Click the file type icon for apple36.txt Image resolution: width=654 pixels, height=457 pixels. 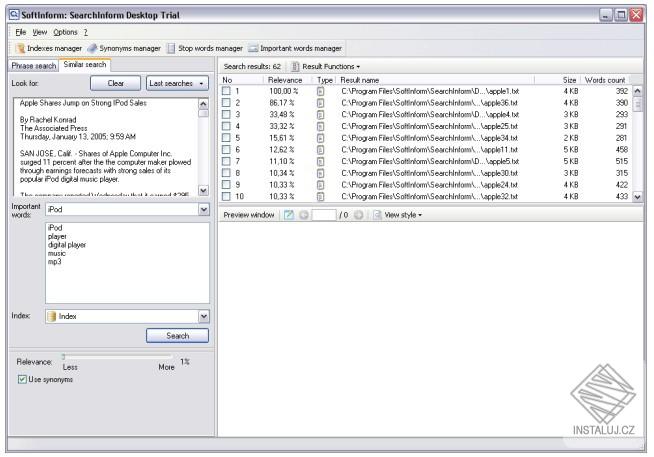pyautogui.click(x=320, y=103)
